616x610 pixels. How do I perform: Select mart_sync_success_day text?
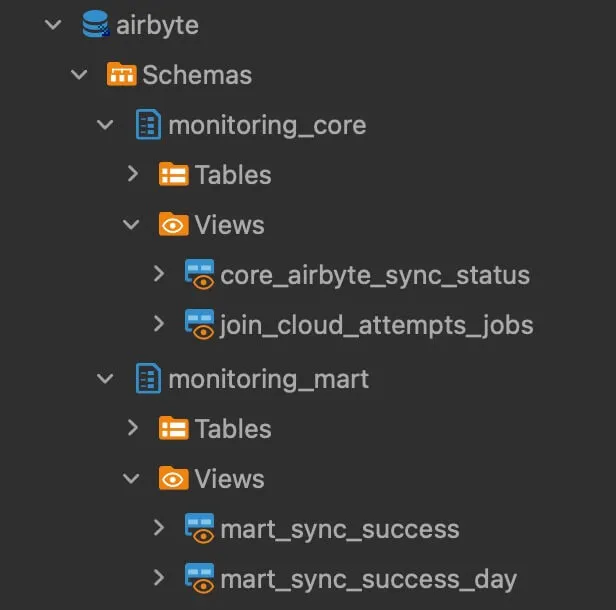pos(369,580)
